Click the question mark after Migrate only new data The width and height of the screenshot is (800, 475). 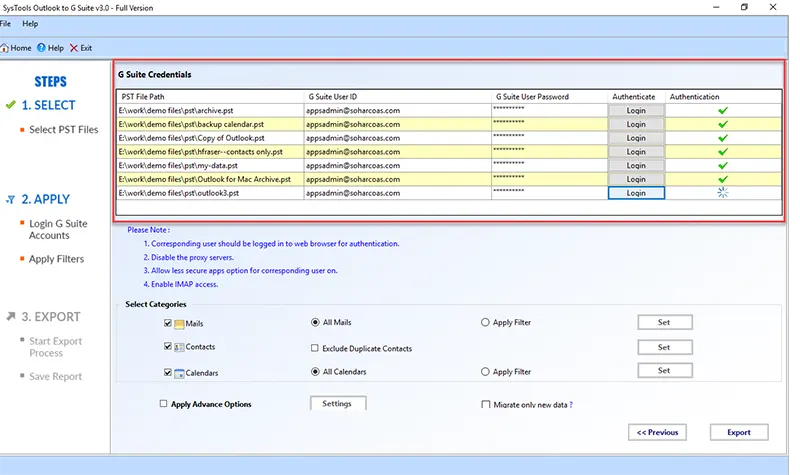[571, 405]
